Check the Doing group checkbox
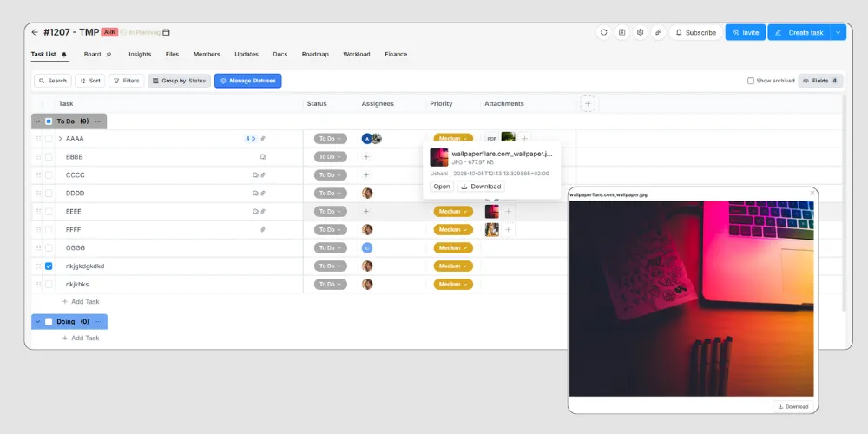868x434 pixels. click(x=49, y=322)
